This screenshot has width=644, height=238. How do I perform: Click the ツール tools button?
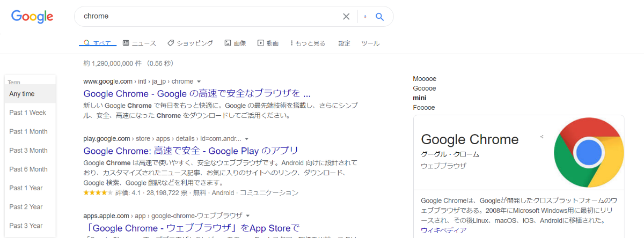[370, 43]
